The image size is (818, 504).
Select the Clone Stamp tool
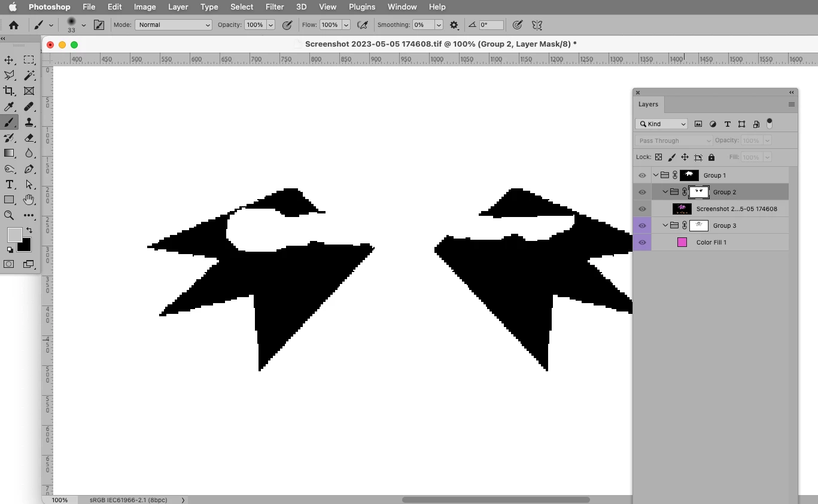click(29, 122)
